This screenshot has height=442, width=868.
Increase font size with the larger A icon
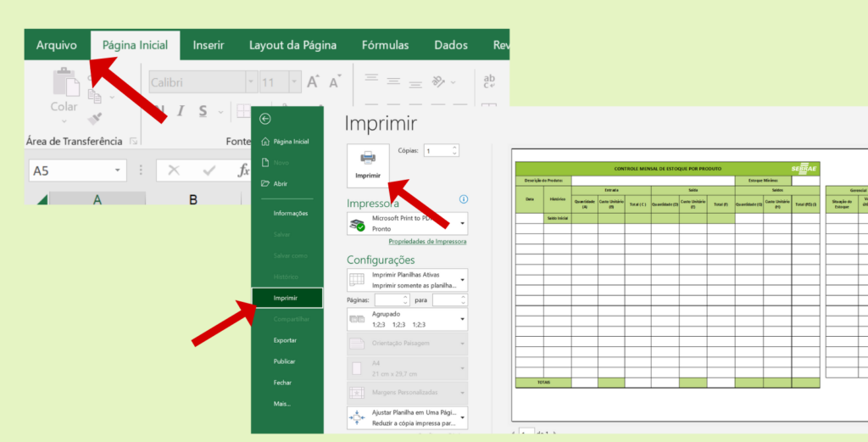(x=313, y=82)
